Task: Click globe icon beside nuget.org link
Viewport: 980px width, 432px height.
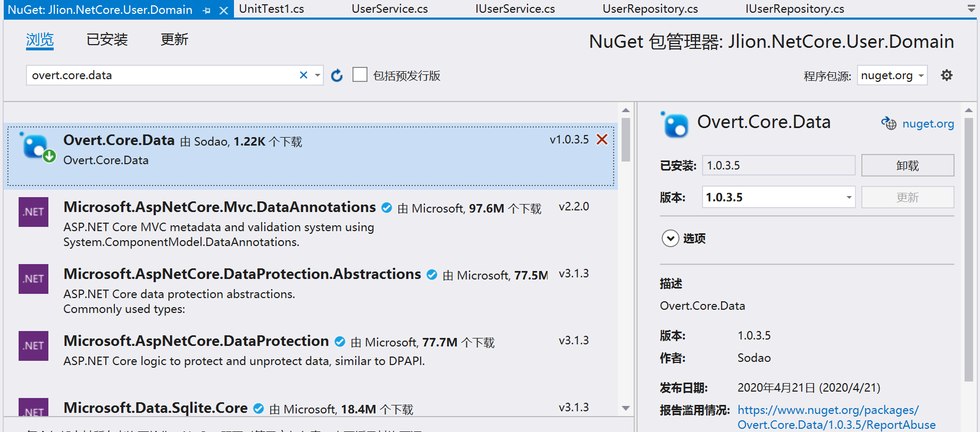Action: point(889,123)
